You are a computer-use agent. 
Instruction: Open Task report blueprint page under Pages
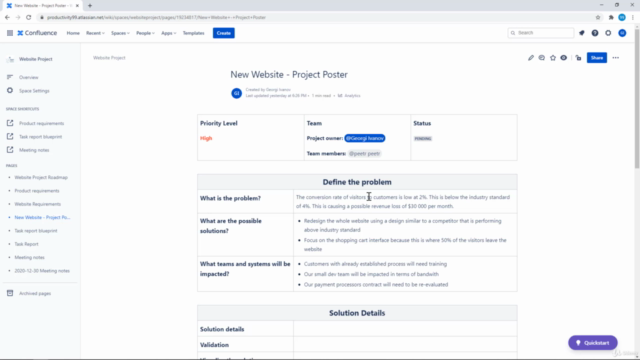[36, 231]
